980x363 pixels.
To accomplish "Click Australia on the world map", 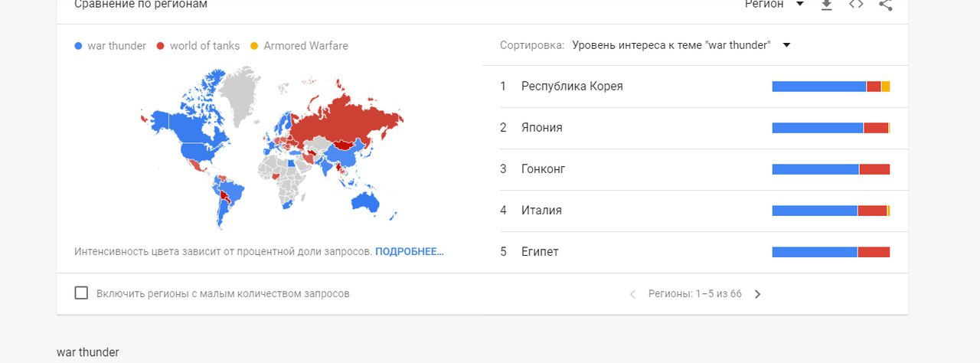I will (364, 201).
